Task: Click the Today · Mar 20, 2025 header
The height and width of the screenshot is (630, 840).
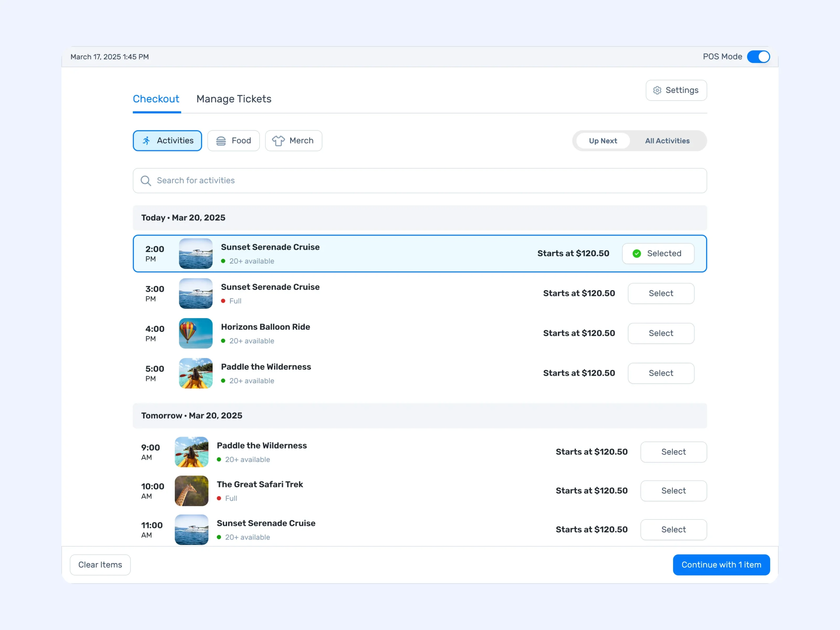Action: point(420,218)
